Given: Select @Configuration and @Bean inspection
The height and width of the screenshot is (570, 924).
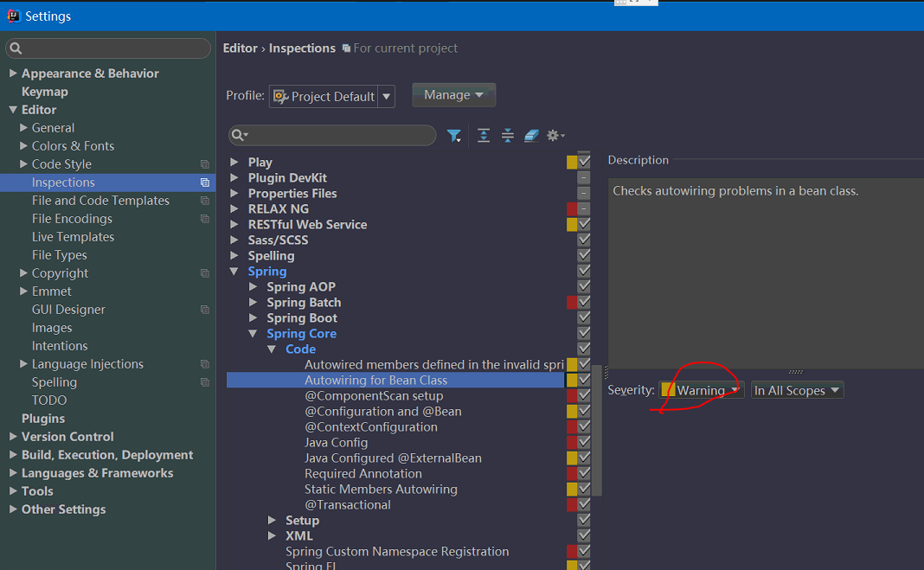Looking at the screenshot, I should 383,412.
